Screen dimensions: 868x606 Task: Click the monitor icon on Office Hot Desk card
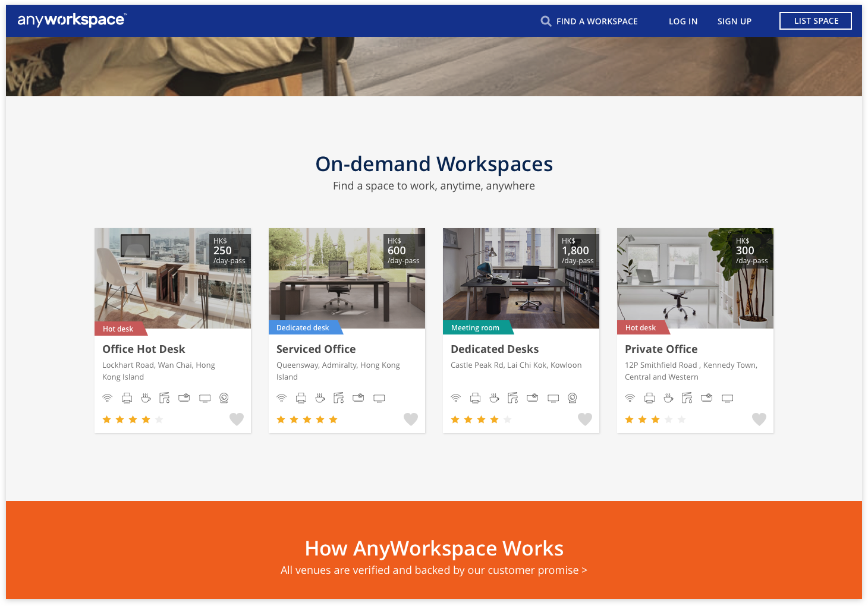pyautogui.click(x=205, y=399)
